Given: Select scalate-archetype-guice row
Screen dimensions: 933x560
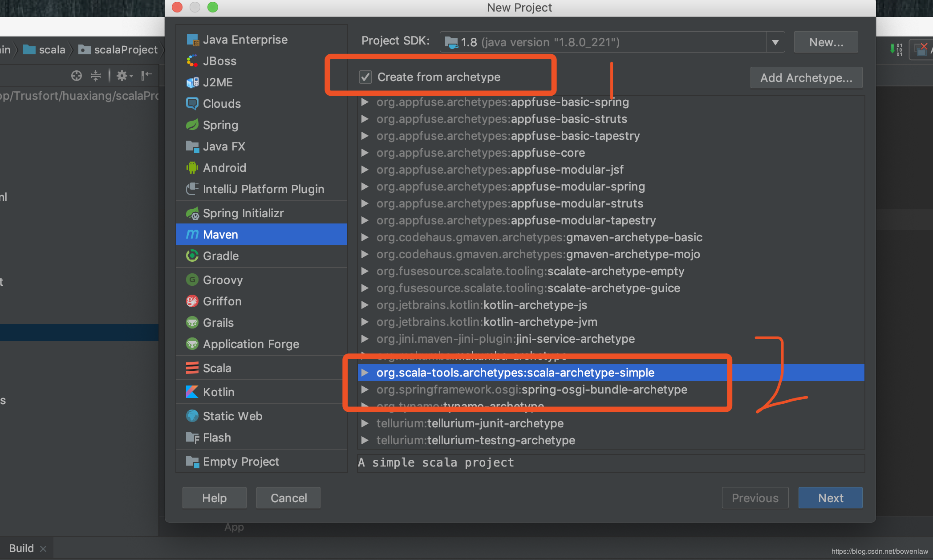Looking at the screenshot, I should pyautogui.click(x=611, y=288).
